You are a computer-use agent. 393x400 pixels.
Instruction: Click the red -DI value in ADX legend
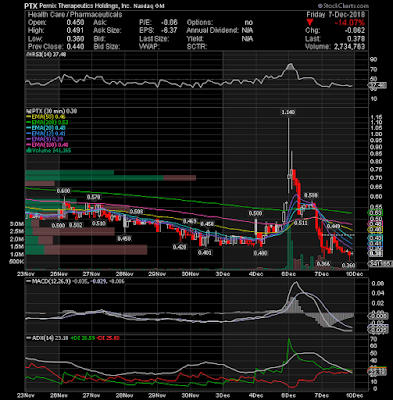(109, 338)
